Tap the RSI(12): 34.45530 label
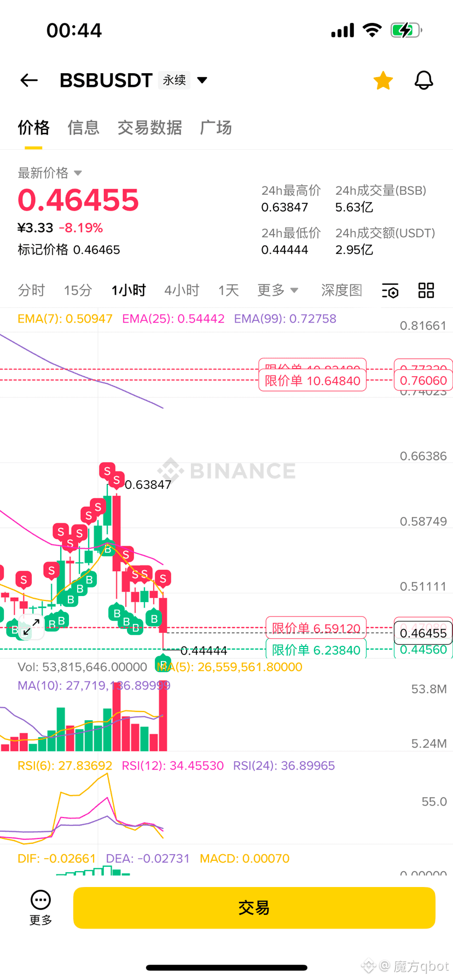This screenshot has width=453, height=980. (x=173, y=766)
